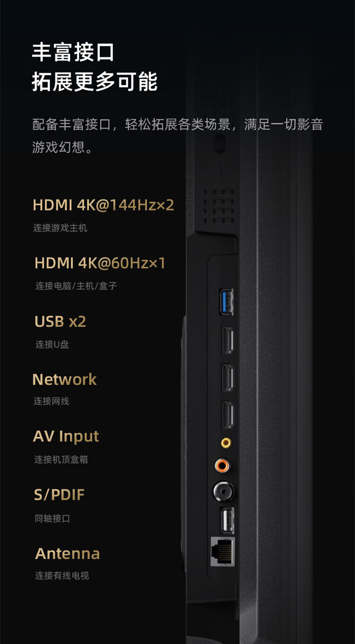This screenshot has width=355, height=644.
Task: Select the HDMI 4K@60Hz×1 label
Action: [x=100, y=263]
